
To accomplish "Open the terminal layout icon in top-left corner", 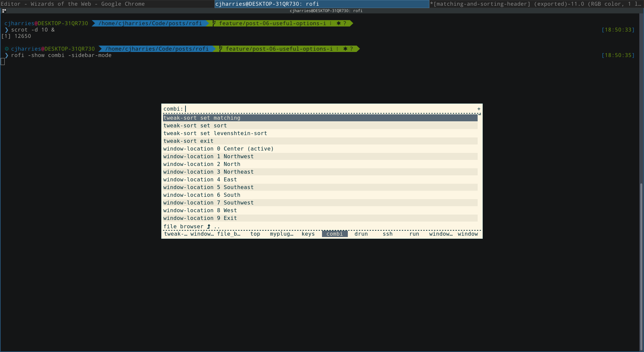I will click(4, 11).
